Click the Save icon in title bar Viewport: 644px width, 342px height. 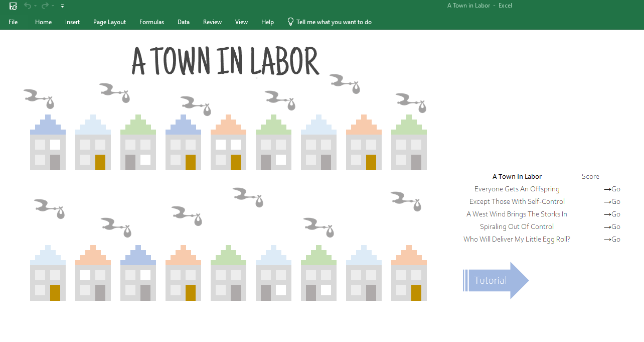13,6
